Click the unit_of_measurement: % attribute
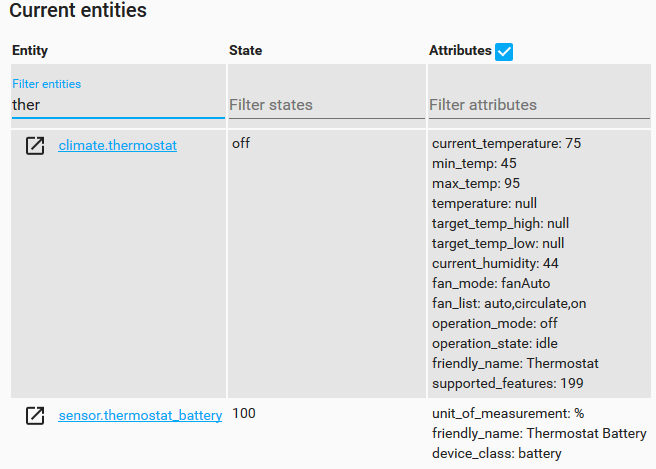Image resolution: width=656 pixels, height=469 pixels. click(x=508, y=414)
